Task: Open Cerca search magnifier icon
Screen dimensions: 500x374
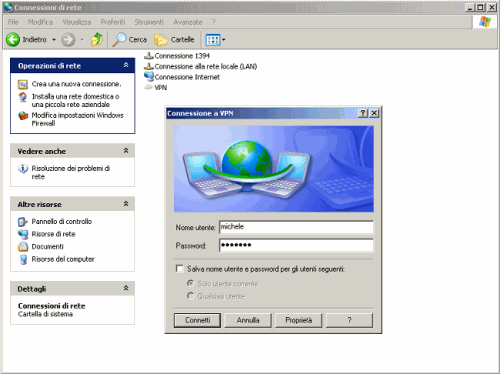Action: pos(119,40)
